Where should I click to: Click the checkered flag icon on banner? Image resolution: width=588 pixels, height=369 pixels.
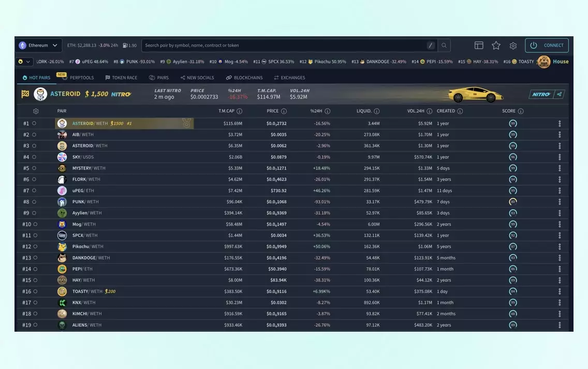pos(25,94)
